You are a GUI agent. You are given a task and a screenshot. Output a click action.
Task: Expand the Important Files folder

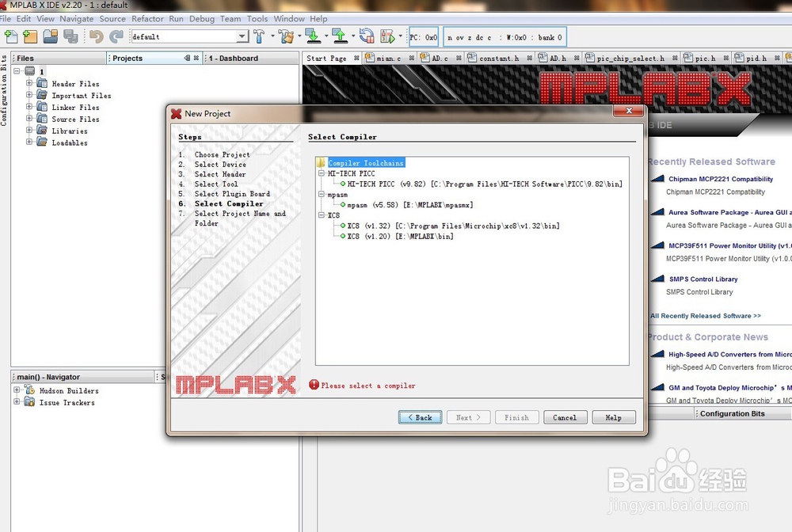click(29, 95)
